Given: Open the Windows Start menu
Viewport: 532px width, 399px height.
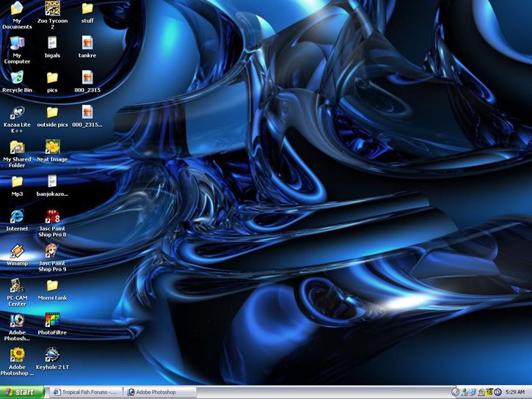Looking at the screenshot, I should click(22, 392).
